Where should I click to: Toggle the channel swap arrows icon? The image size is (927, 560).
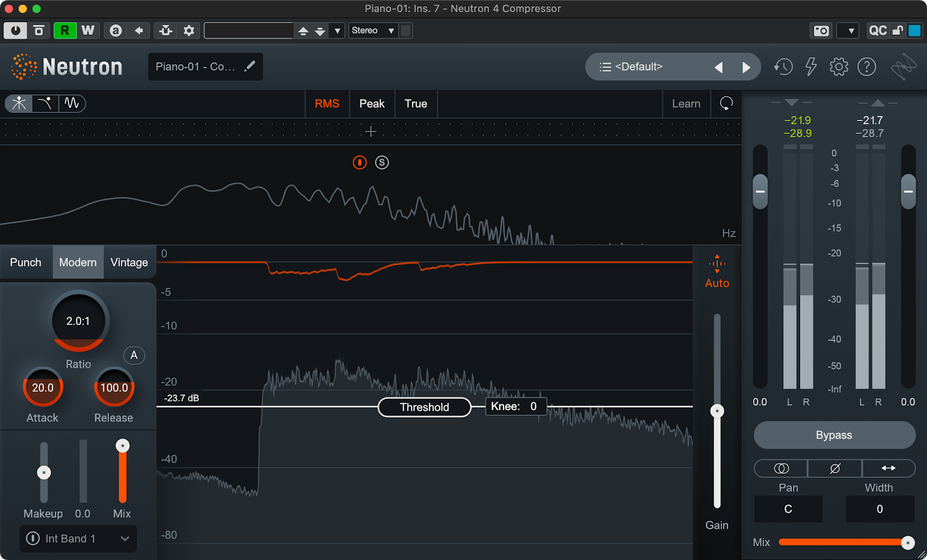point(888,468)
